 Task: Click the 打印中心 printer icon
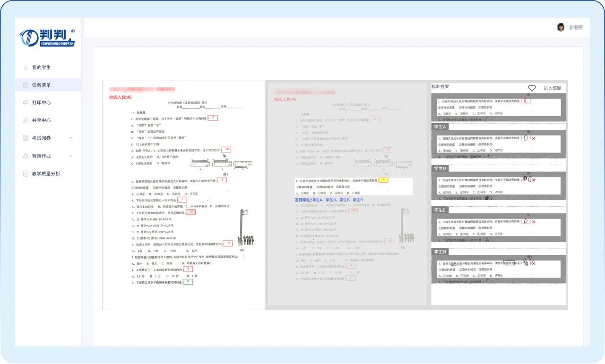pyautogui.click(x=26, y=103)
